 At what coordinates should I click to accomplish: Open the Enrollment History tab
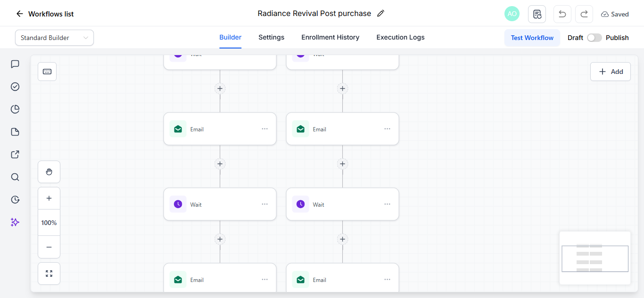pyautogui.click(x=330, y=37)
